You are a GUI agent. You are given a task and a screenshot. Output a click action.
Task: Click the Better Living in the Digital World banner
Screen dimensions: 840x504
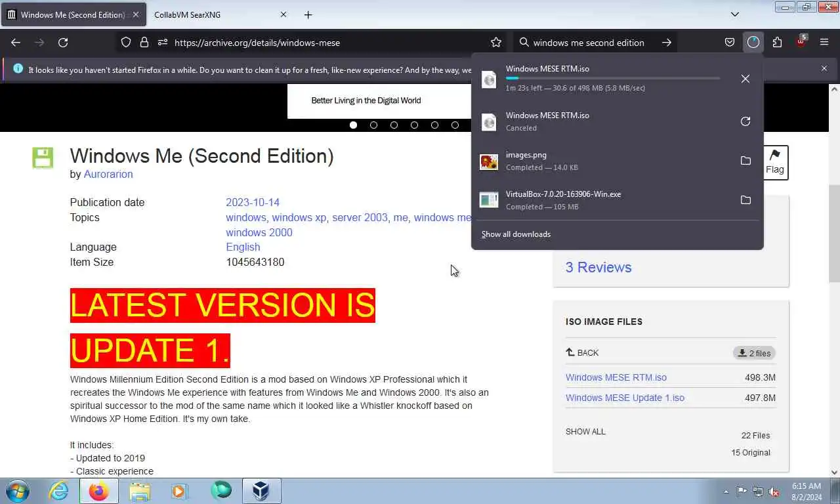[x=380, y=100]
